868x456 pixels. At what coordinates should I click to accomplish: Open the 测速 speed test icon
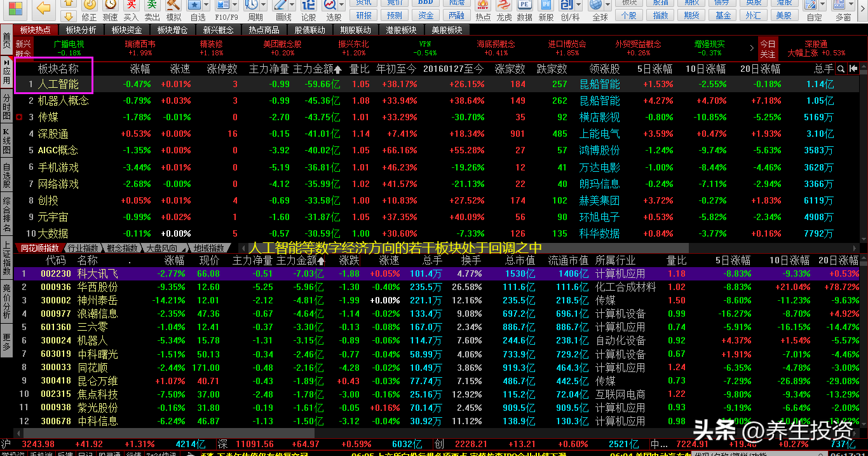(x=110, y=5)
